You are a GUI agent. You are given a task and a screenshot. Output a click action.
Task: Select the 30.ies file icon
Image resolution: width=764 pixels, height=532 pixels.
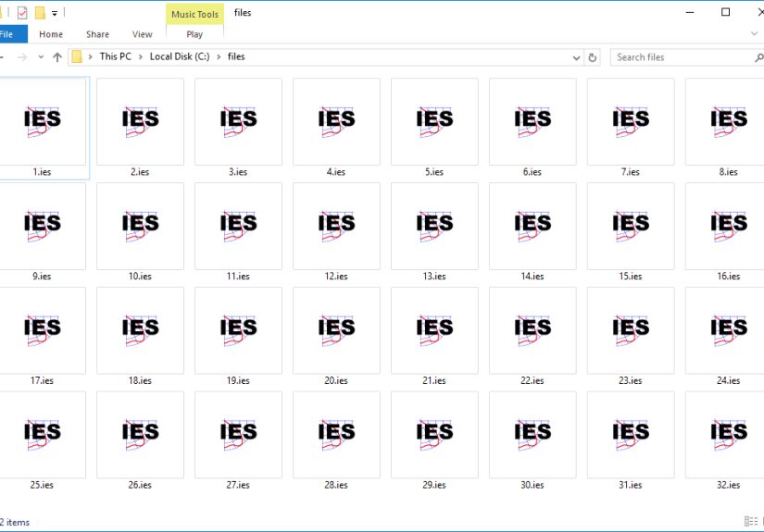click(533, 435)
